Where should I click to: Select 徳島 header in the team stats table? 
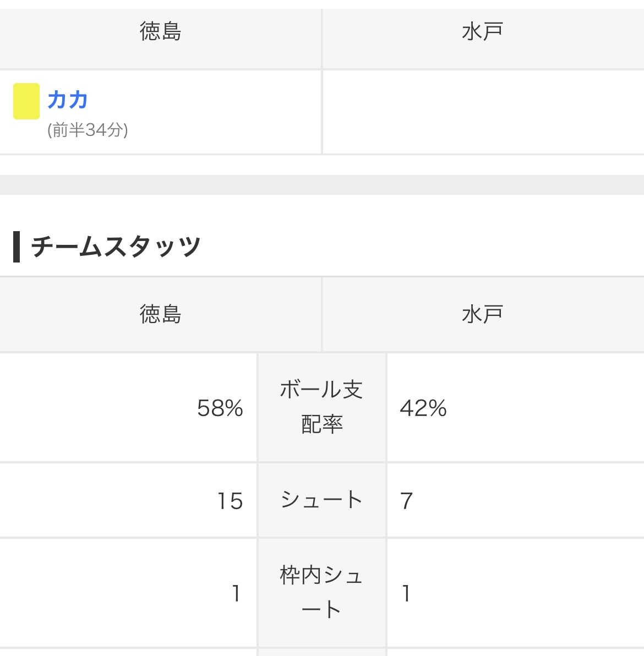coord(160,314)
